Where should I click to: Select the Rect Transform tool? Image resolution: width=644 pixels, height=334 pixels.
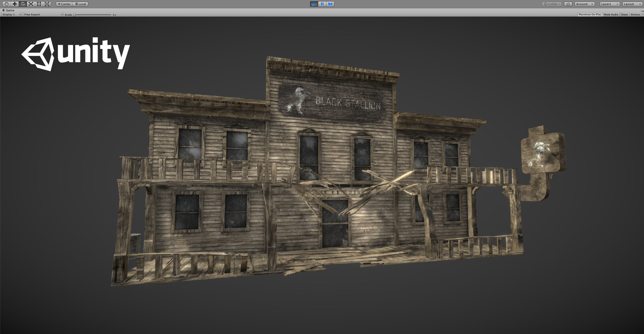[39, 4]
